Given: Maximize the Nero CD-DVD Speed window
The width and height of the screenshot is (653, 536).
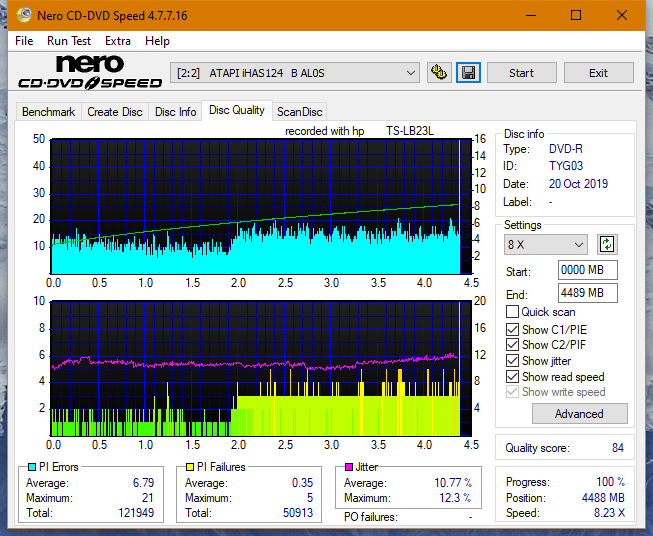Looking at the screenshot, I should point(576,15).
